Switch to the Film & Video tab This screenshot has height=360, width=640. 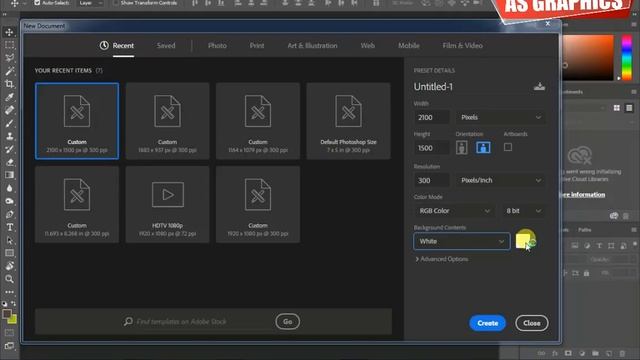(462, 45)
